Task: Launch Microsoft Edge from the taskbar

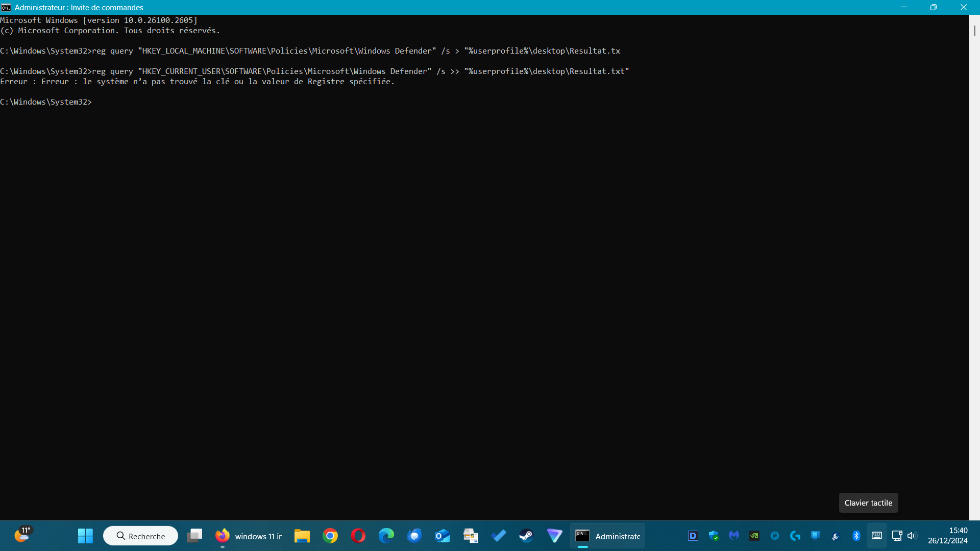Action: click(x=386, y=536)
